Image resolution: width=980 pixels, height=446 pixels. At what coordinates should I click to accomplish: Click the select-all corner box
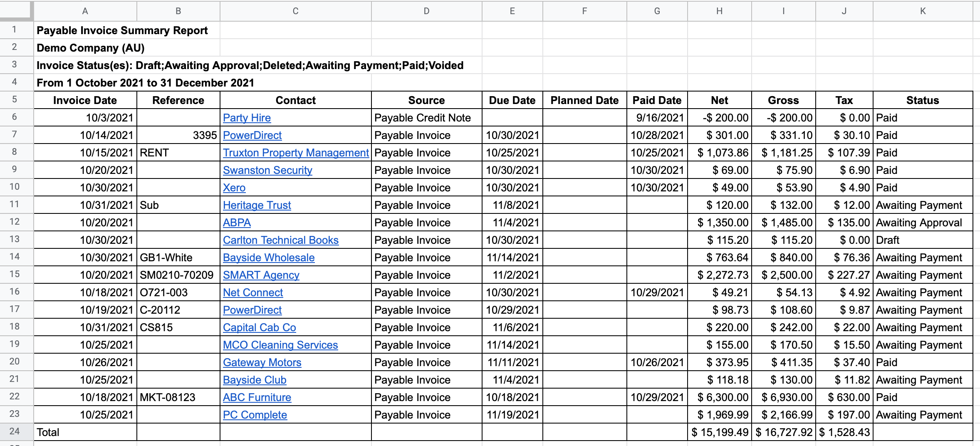pos(16,11)
